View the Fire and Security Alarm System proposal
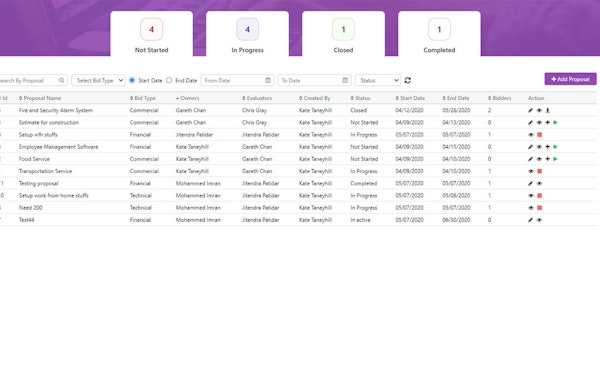This screenshot has height=387, width=600. point(539,110)
